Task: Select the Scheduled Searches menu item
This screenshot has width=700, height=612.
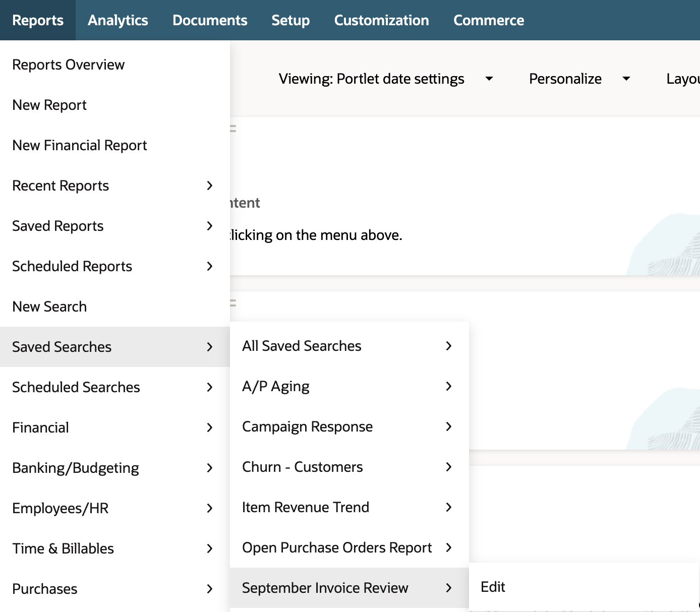Action: (x=115, y=387)
